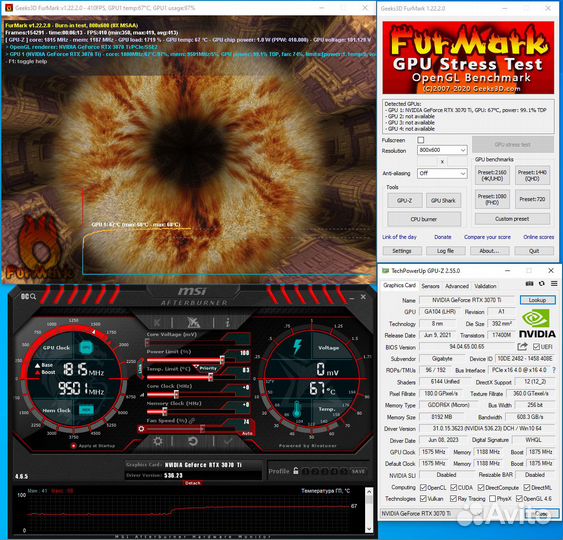Click lightning bolt voltage icon
The image size is (563, 540).
(x=297, y=347)
